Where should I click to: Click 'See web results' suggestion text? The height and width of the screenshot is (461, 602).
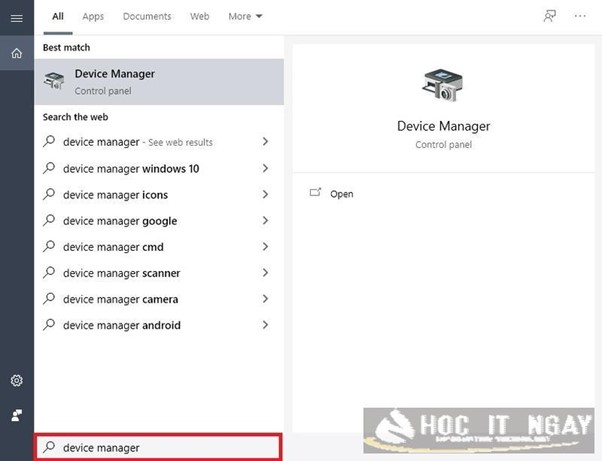(x=180, y=142)
